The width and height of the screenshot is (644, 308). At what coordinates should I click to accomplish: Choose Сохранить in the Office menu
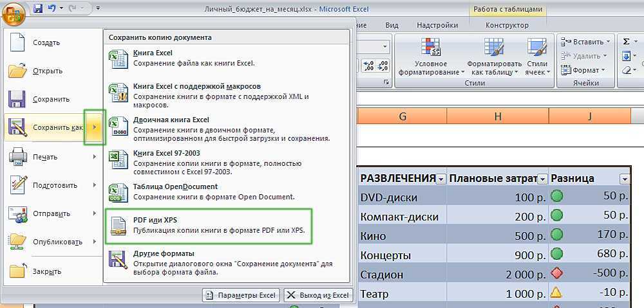52,100
